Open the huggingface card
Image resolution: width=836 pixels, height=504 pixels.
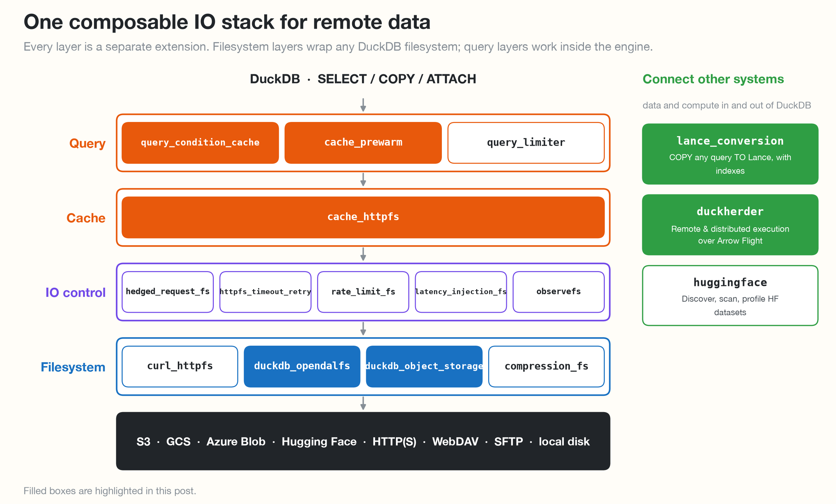click(730, 295)
